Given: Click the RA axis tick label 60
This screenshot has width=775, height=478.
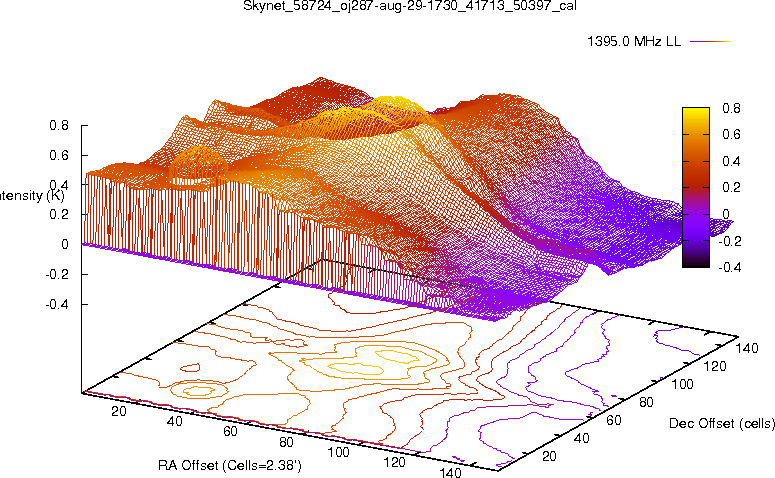Looking at the screenshot, I should pos(230,431).
